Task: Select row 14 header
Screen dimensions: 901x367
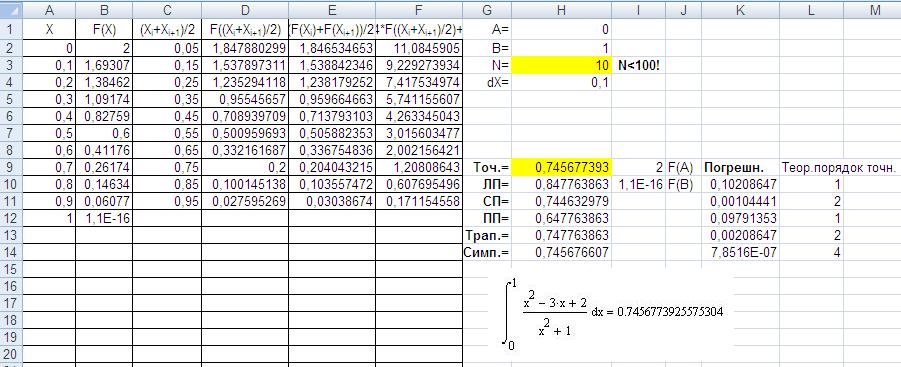Action: [11, 252]
